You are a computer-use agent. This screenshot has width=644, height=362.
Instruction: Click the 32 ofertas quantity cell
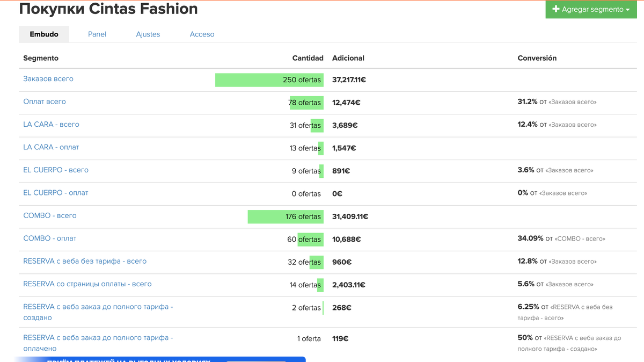304,263
